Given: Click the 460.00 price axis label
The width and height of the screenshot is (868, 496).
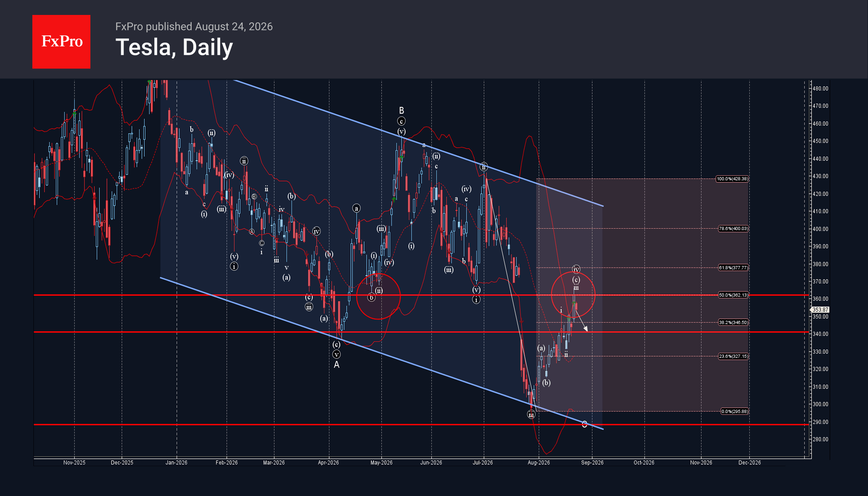Looking at the screenshot, I should pos(820,124).
